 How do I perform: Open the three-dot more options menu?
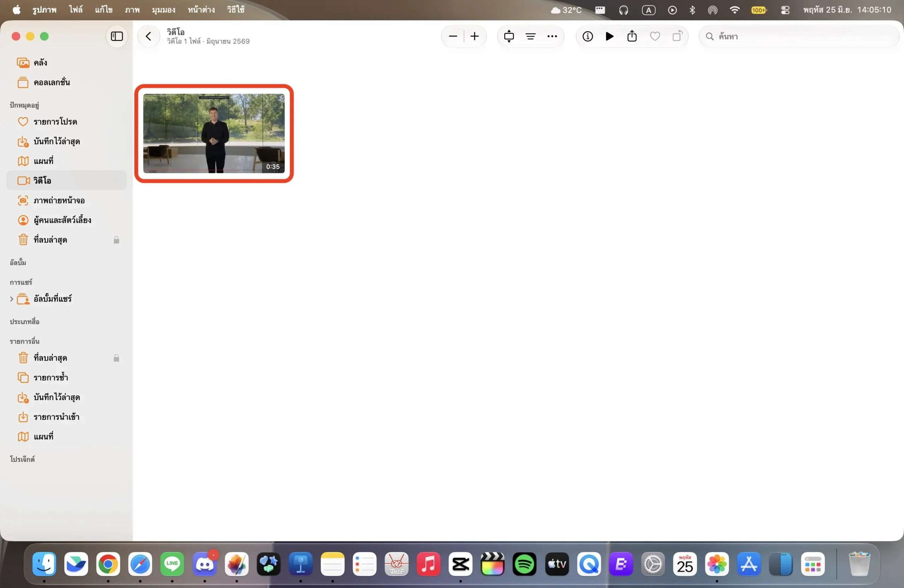click(x=552, y=36)
